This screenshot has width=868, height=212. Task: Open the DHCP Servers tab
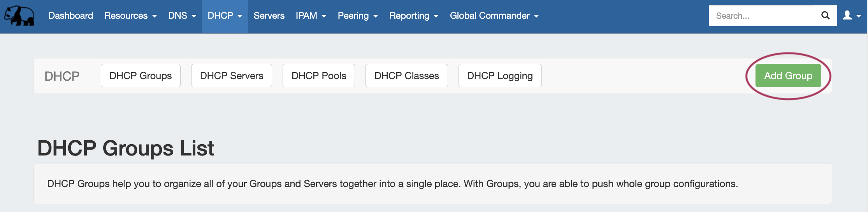232,76
